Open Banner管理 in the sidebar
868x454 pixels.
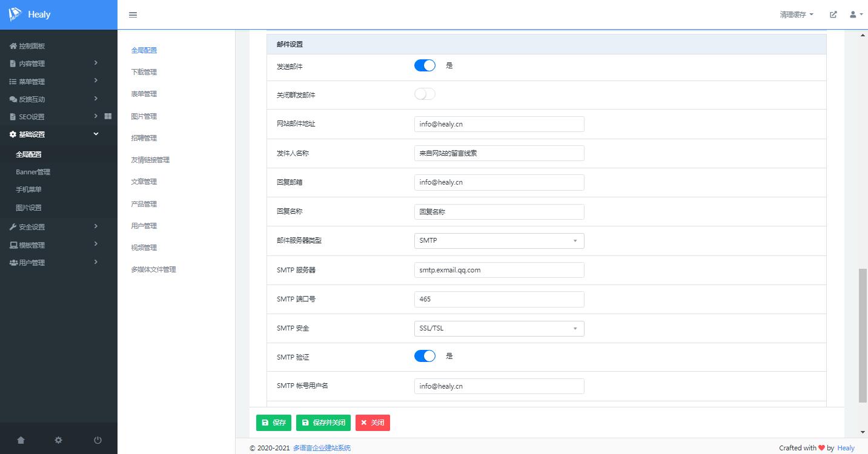coord(33,172)
